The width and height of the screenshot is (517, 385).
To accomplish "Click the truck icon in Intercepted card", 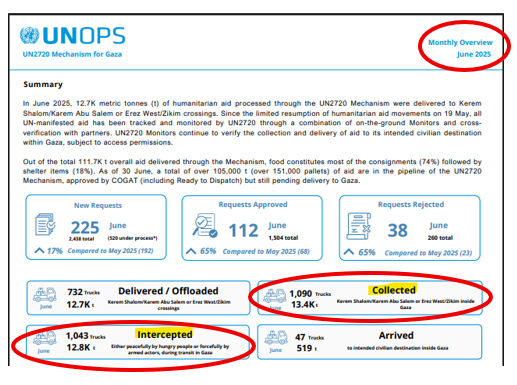I will [x=45, y=338].
